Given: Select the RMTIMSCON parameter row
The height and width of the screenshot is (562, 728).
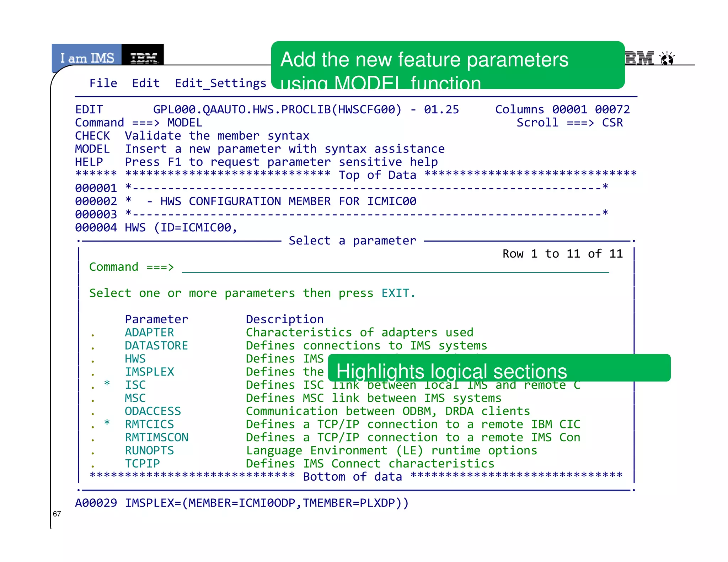Looking at the screenshot, I should click(335, 438).
